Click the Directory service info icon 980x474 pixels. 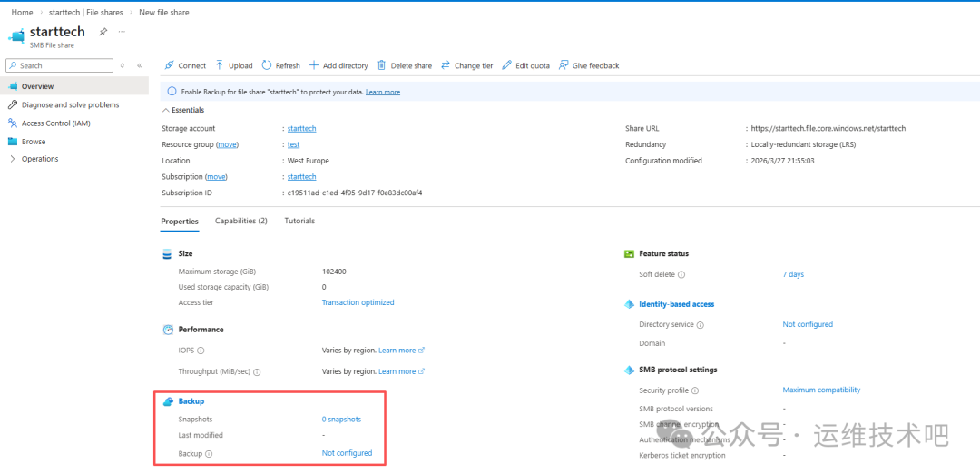click(x=700, y=325)
